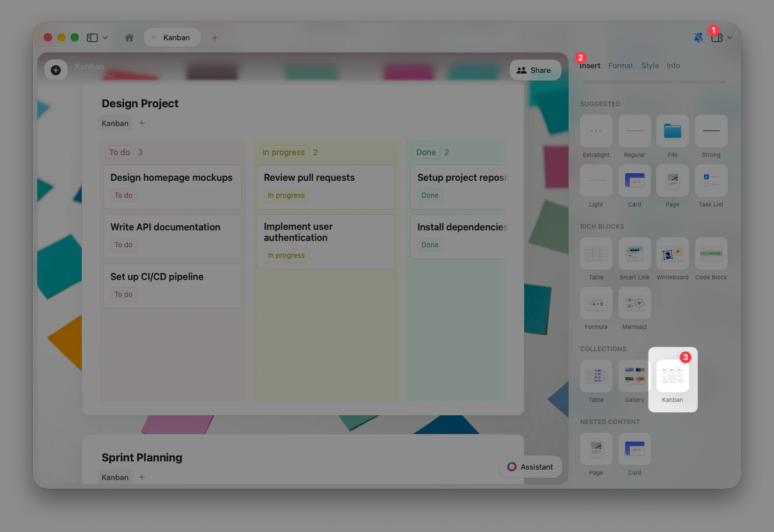Open the Assistant
This screenshot has width=774, height=532.
pyautogui.click(x=530, y=467)
